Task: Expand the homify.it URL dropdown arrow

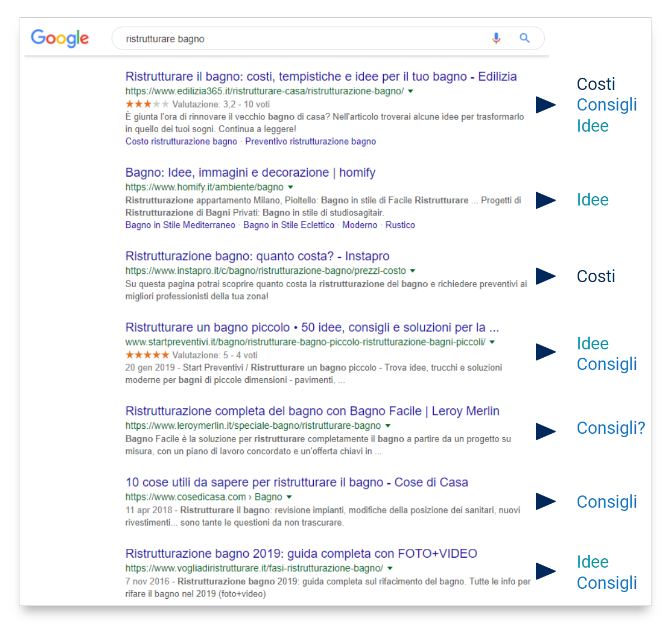Action: [290, 188]
